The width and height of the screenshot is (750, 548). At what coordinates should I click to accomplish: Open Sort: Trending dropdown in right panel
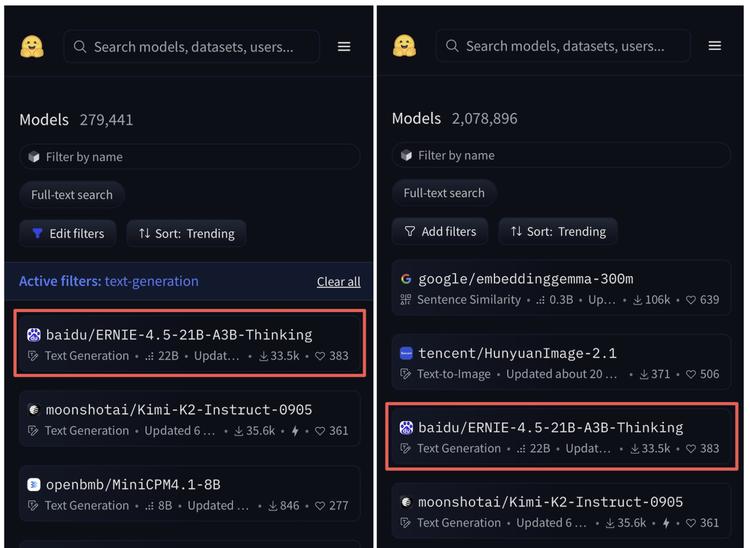point(558,231)
